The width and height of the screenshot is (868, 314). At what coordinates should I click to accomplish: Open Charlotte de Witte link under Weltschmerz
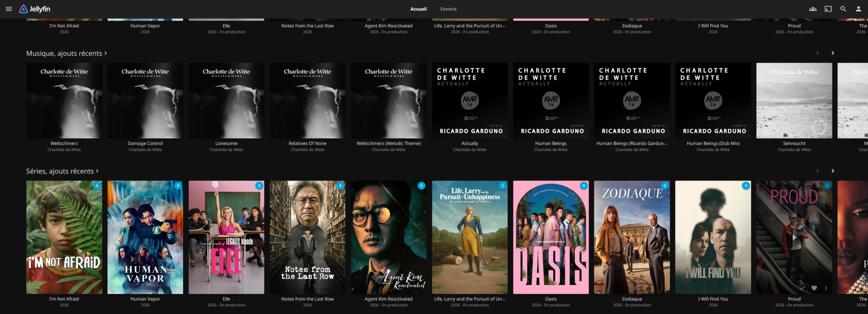64,150
